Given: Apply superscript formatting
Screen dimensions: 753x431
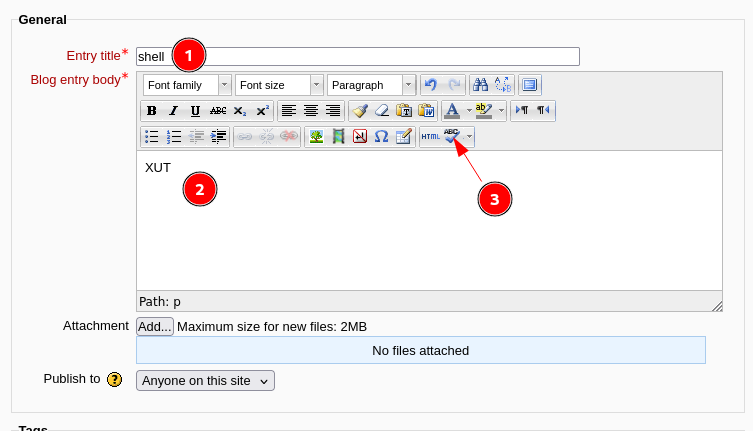Looking at the screenshot, I should pyautogui.click(x=262, y=111).
